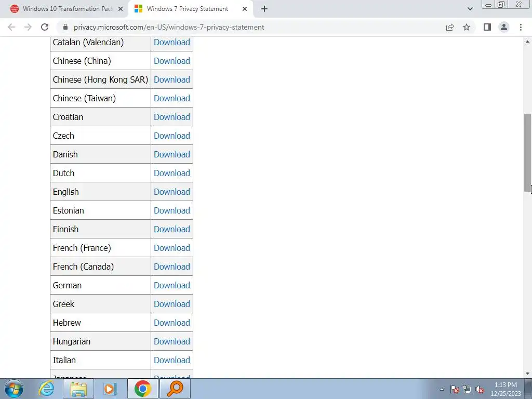This screenshot has height=399, width=532.
Task: Click the scrollbar up arrow
Action: click(x=528, y=42)
